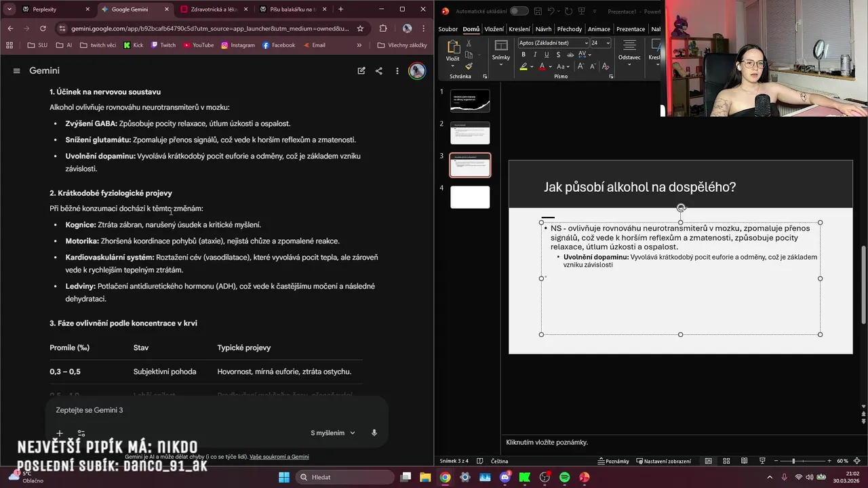Select slide 1 thumbnail in PowerPoint
The image size is (868, 488).
click(x=470, y=101)
